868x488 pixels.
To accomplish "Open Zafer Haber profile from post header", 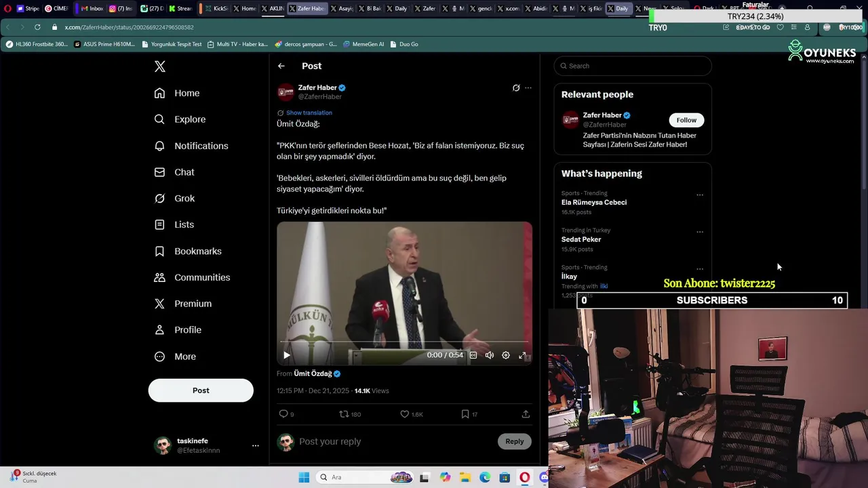I will pos(317,87).
